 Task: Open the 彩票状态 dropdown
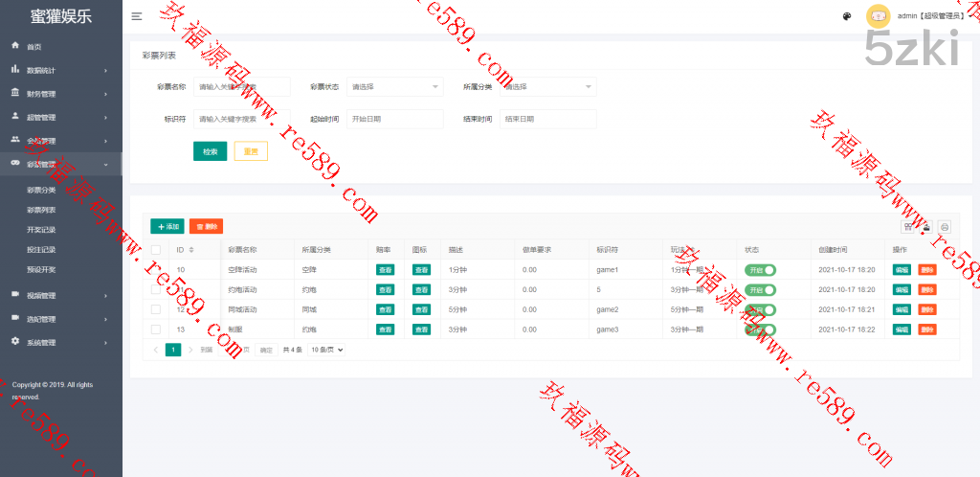[x=395, y=86]
